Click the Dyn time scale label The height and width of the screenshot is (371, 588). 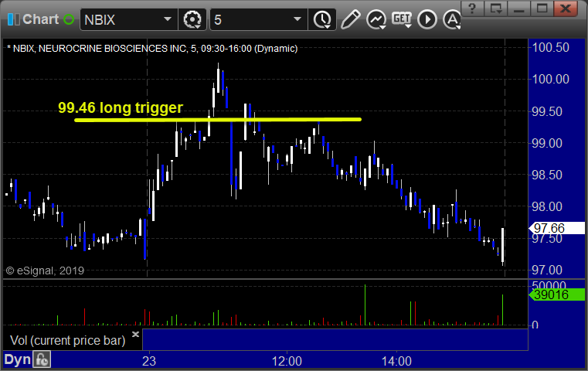coord(18,359)
